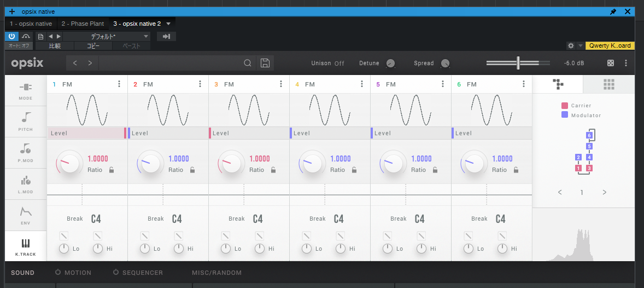Expand the デフォルト preset dropdown

tap(145, 37)
